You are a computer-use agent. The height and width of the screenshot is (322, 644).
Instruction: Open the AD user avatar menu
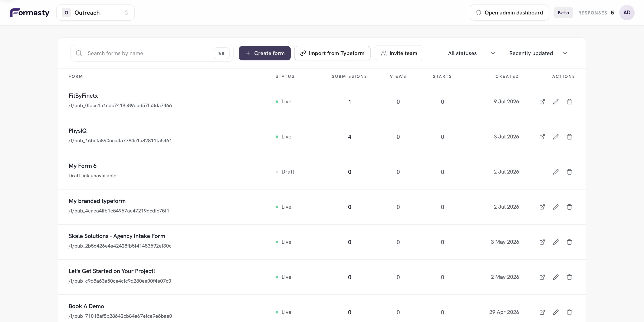pyautogui.click(x=627, y=13)
